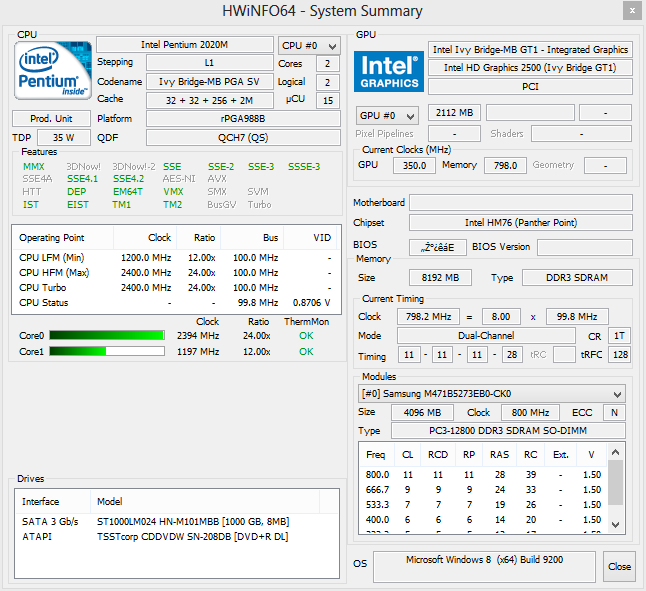The width and height of the screenshot is (646, 591).
Task: Click the scroll down arrow in timing table
Action: click(x=616, y=525)
